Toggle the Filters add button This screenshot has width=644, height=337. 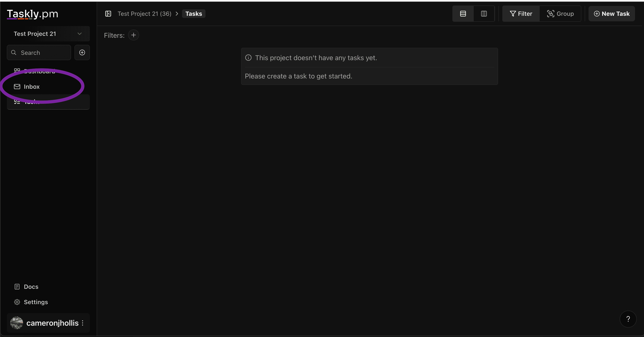click(133, 35)
